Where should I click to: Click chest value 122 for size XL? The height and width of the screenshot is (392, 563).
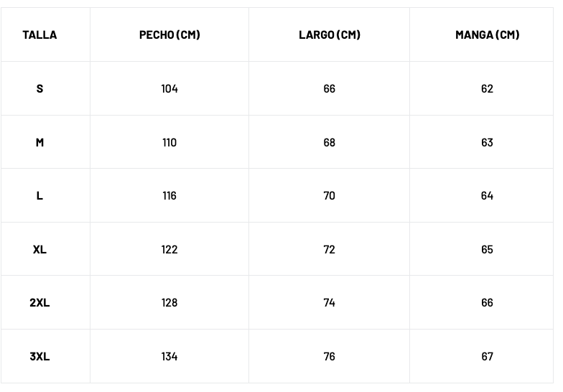(x=169, y=249)
